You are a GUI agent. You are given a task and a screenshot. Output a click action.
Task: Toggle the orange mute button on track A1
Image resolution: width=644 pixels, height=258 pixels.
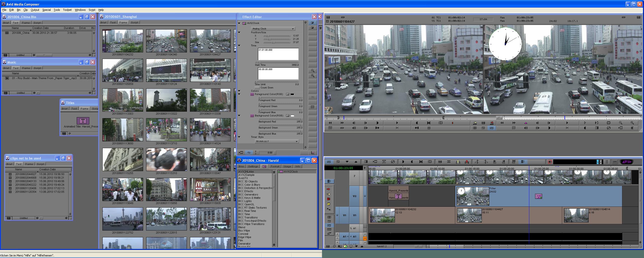[x=365, y=238]
